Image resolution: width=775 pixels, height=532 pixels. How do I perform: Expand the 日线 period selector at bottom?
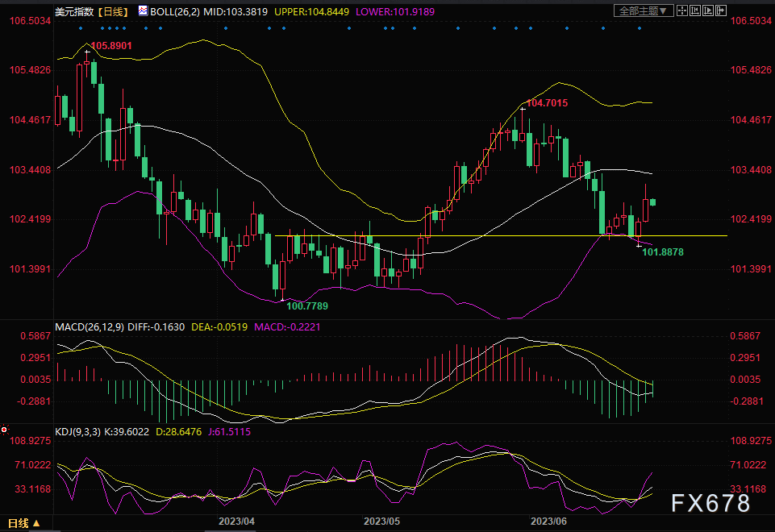[x=23, y=523]
